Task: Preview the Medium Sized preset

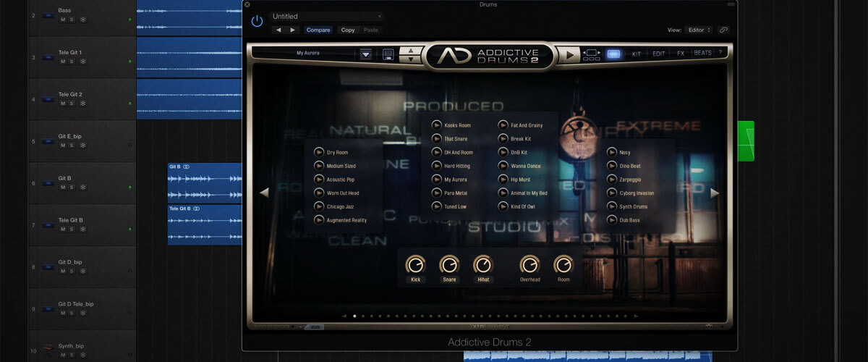Action: (x=318, y=166)
